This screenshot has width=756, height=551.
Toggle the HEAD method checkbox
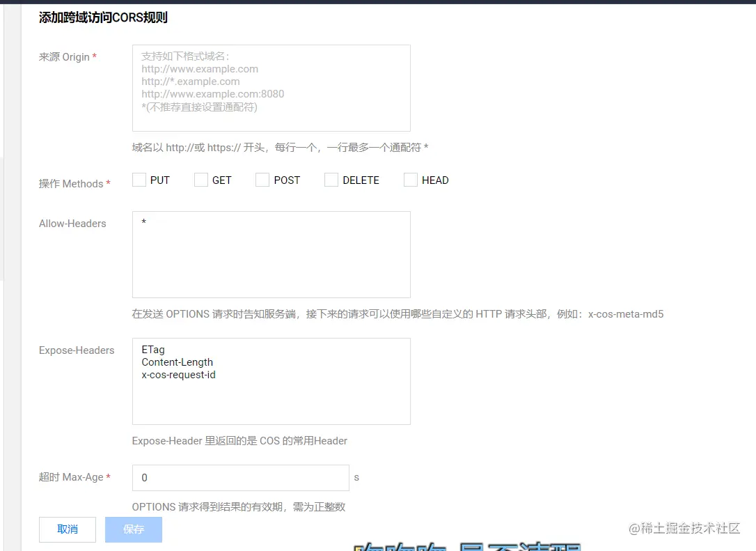[x=410, y=180]
